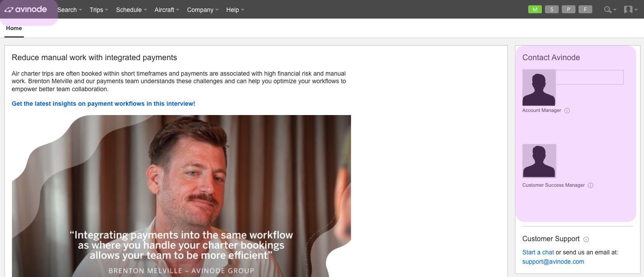Switch to the Home tab
The width and height of the screenshot is (644, 277).
14,28
